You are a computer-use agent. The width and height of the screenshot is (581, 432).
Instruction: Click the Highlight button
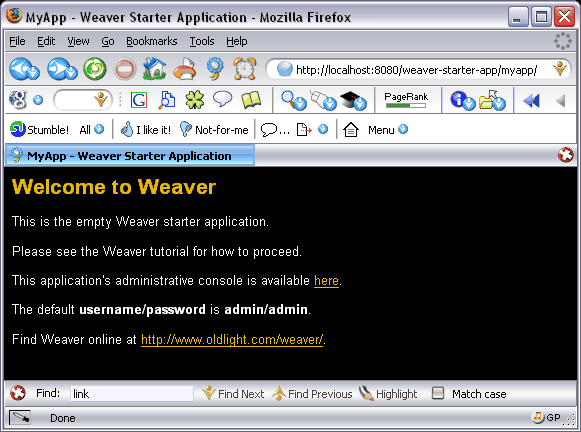pyautogui.click(x=388, y=393)
